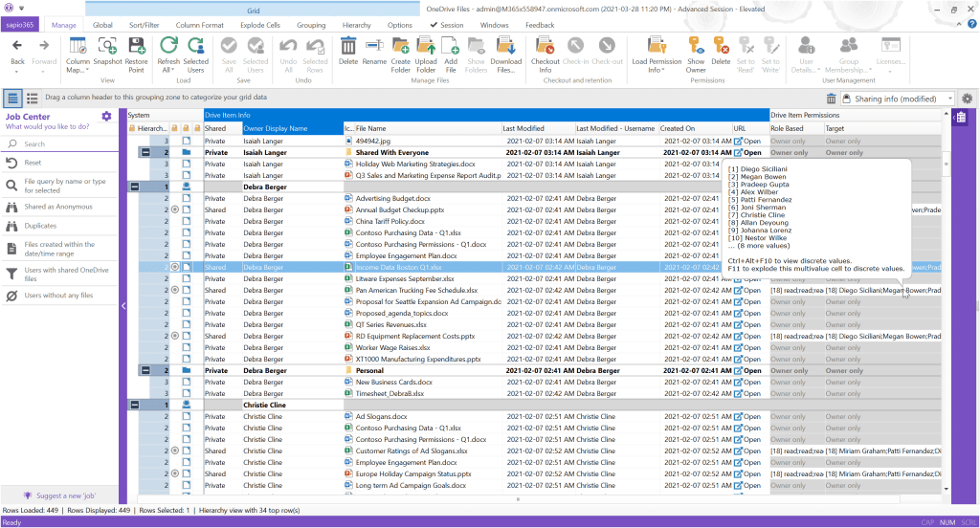This screenshot has width=980, height=528.
Task: Select the Worker Wage Raises.xlsx file
Action: click(392, 347)
